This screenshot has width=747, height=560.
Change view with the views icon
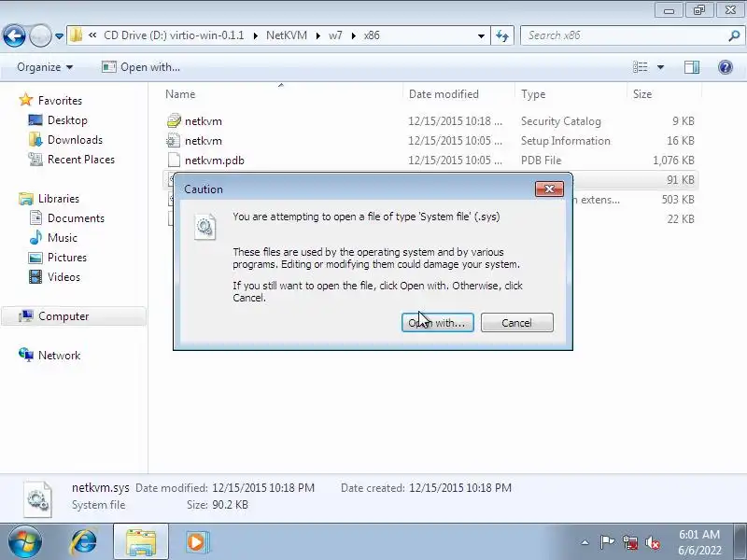[x=640, y=67]
